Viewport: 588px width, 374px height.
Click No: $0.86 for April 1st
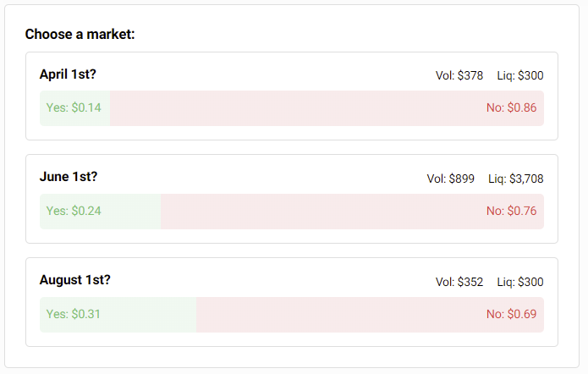tap(511, 108)
